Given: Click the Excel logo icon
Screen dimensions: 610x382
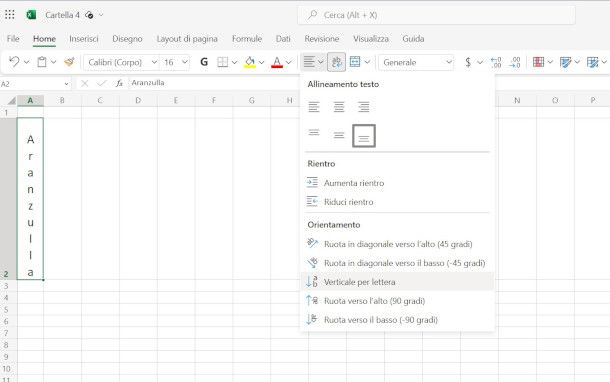Looking at the screenshot, I should click(x=31, y=15).
